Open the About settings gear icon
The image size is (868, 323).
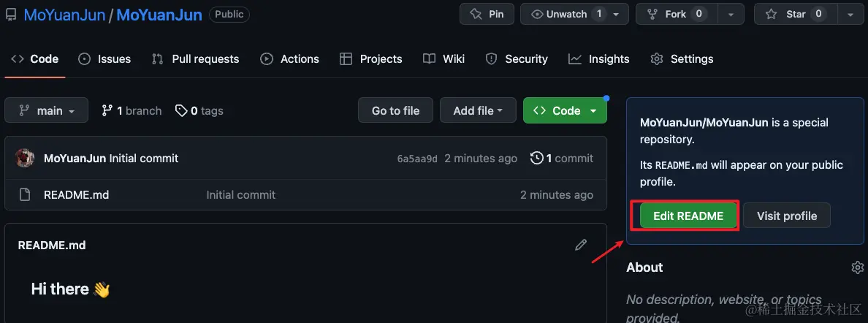click(858, 267)
